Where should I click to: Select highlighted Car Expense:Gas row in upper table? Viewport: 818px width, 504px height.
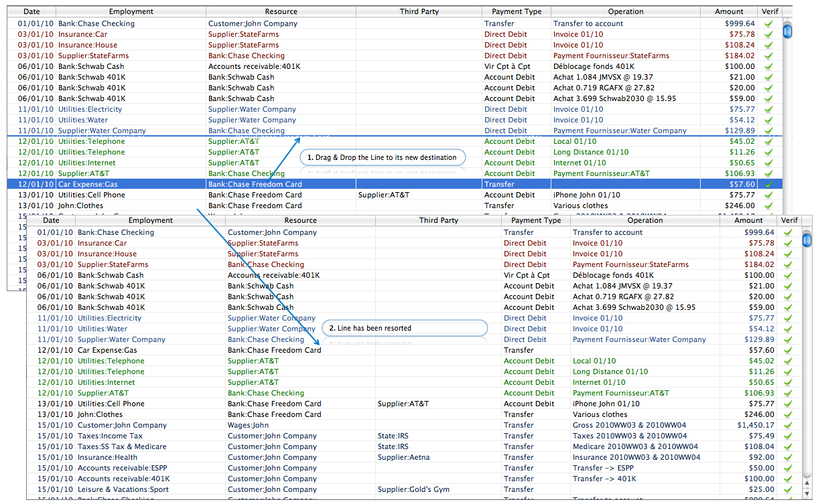pos(395,184)
